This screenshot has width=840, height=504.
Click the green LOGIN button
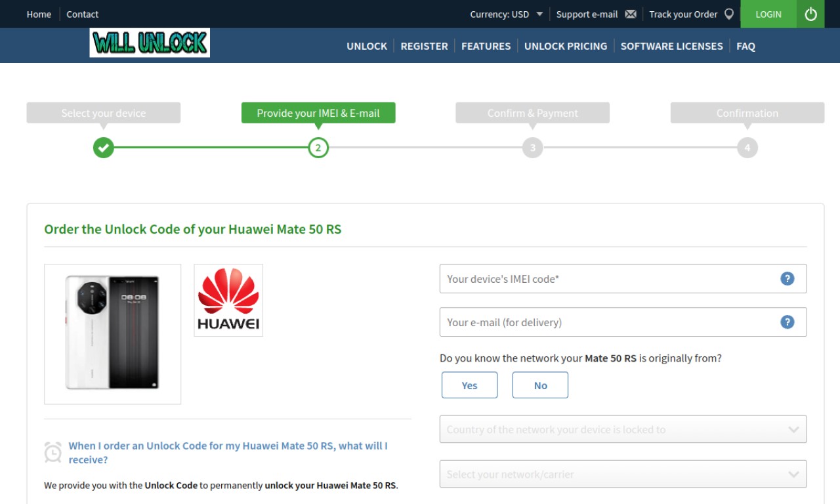(x=768, y=14)
